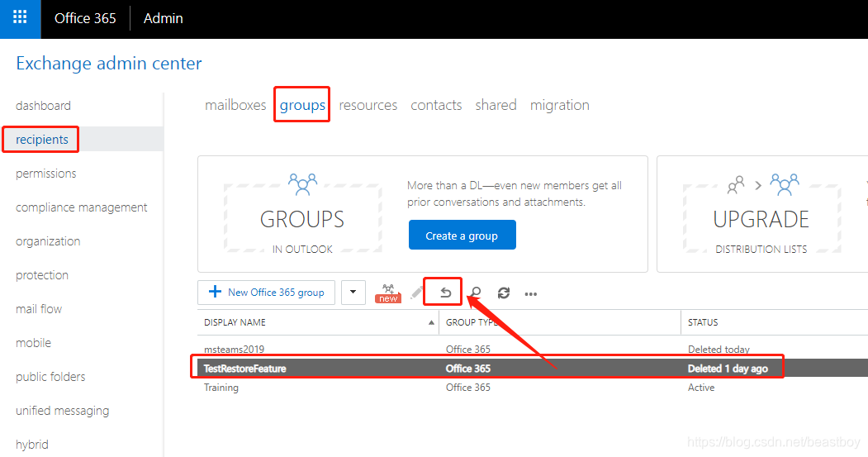Screen dimensions: 868x457
Task: Click New Office 365 group button
Action: [x=266, y=293]
